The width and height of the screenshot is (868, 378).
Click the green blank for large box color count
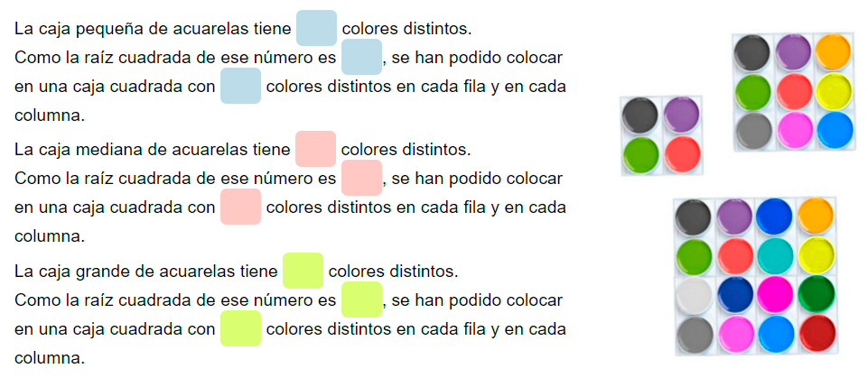303,271
